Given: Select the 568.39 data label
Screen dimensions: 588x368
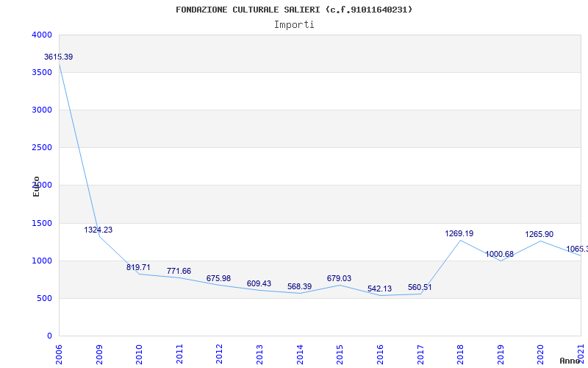Looking at the screenshot, I should [x=300, y=286].
